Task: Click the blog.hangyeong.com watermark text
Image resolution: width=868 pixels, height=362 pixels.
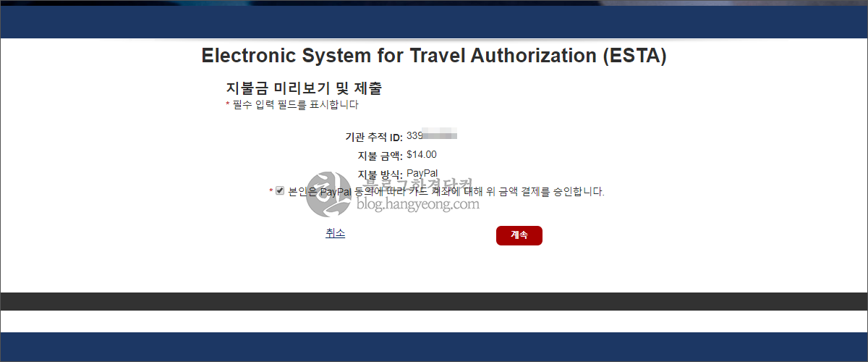Action: click(x=418, y=205)
